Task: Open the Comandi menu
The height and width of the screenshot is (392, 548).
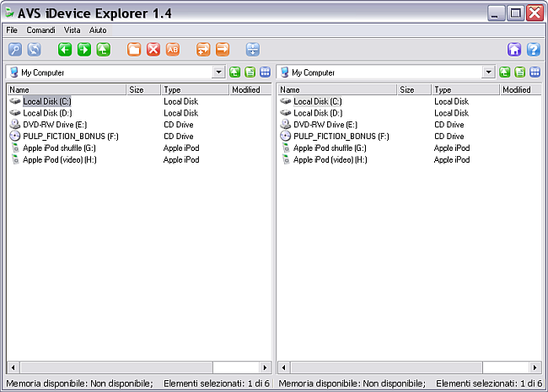Action: pyautogui.click(x=41, y=30)
